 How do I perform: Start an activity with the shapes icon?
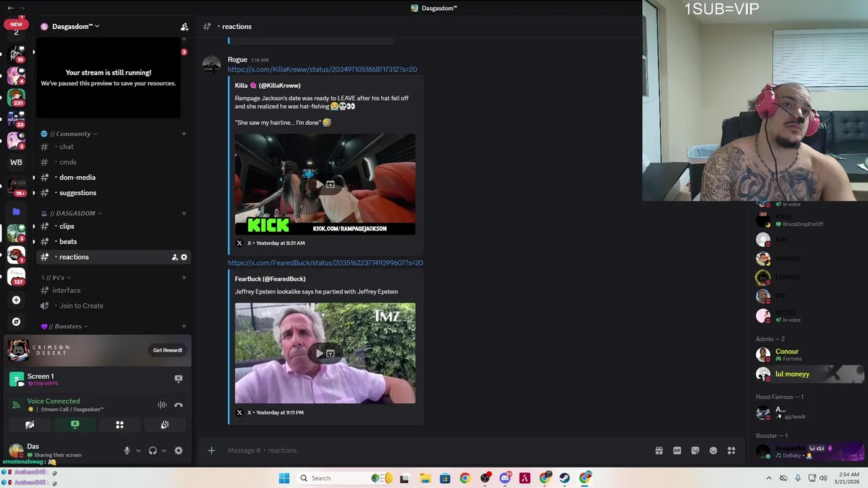pos(119,425)
